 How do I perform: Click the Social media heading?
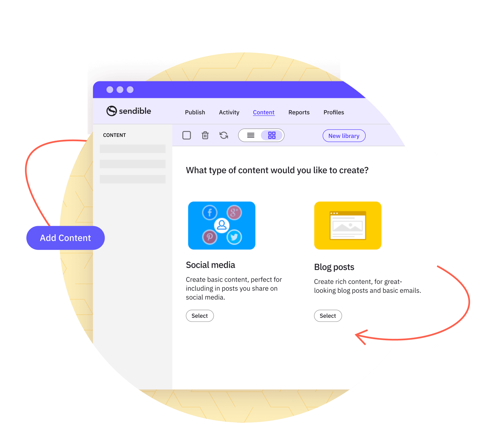(210, 265)
